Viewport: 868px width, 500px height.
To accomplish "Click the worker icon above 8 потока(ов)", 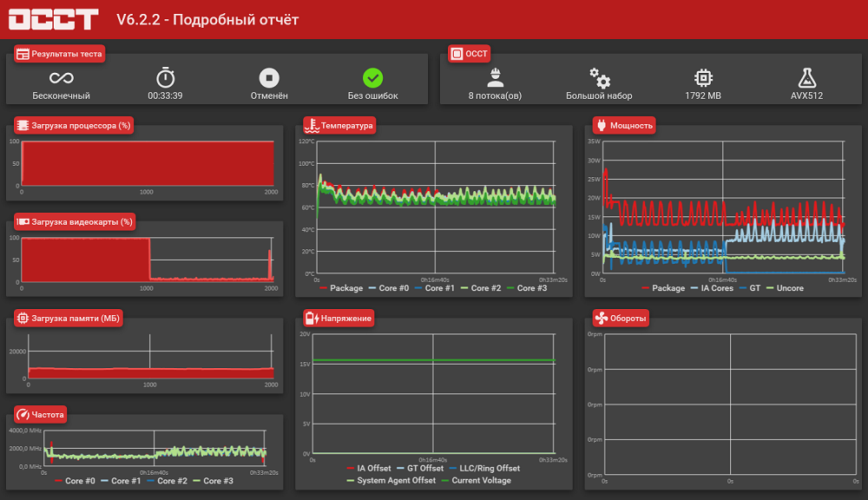I will coord(495,78).
